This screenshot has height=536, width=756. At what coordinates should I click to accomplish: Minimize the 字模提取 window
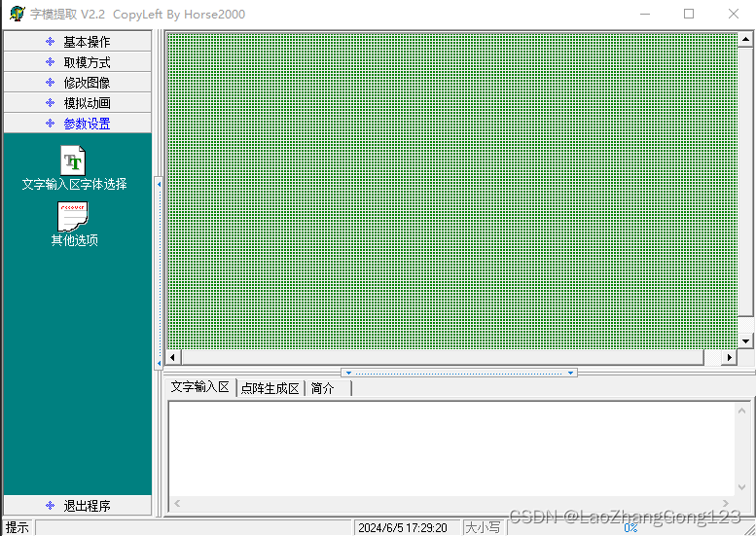645,14
